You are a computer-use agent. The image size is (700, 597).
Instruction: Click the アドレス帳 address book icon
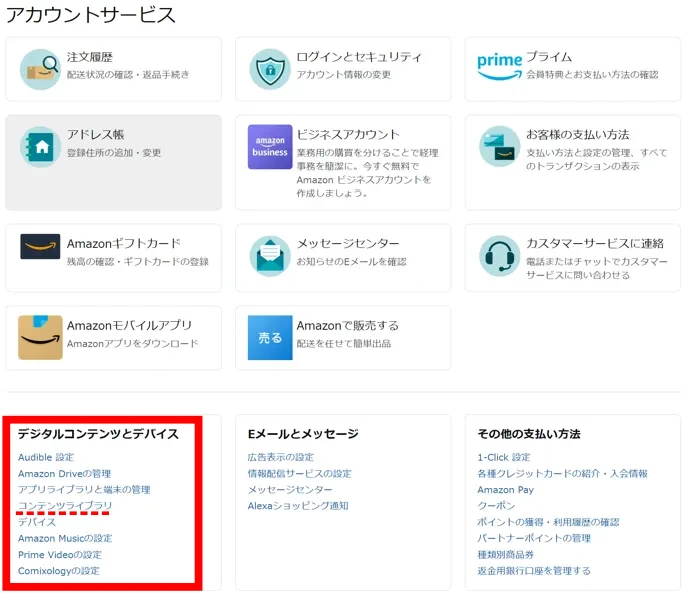[40, 147]
